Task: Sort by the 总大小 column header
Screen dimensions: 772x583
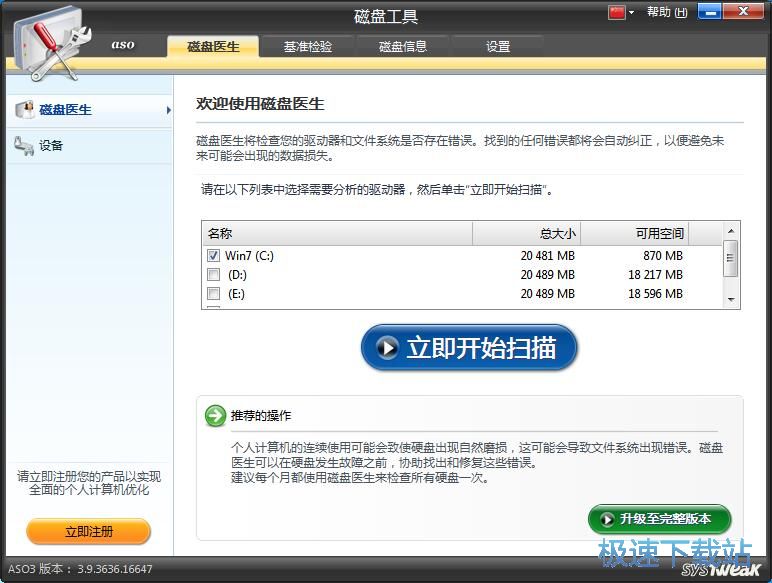Action: (526, 233)
